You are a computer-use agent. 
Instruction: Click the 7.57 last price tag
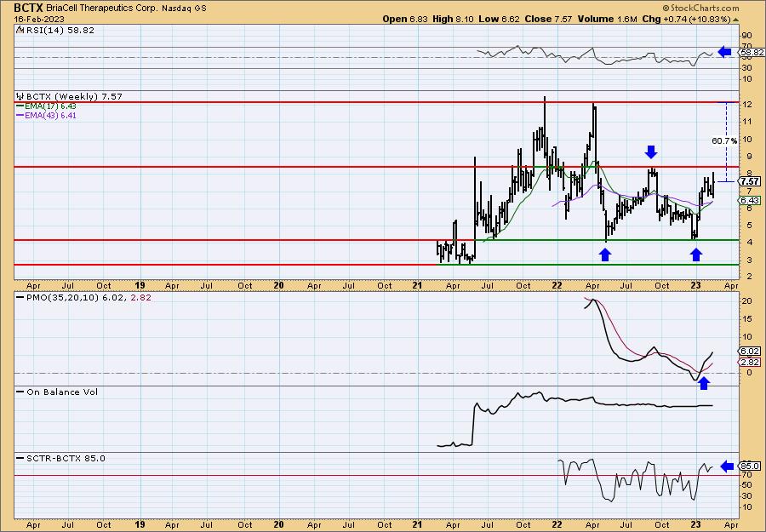point(751,181)
